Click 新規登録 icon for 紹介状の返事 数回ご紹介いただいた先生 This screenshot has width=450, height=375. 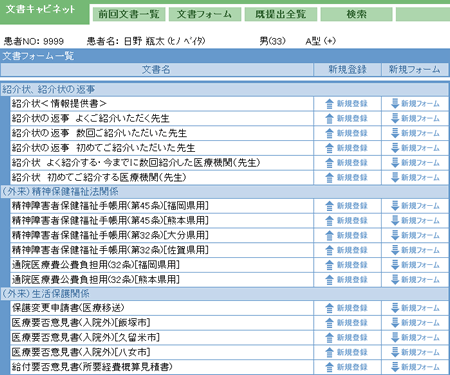tap(329, 133)
